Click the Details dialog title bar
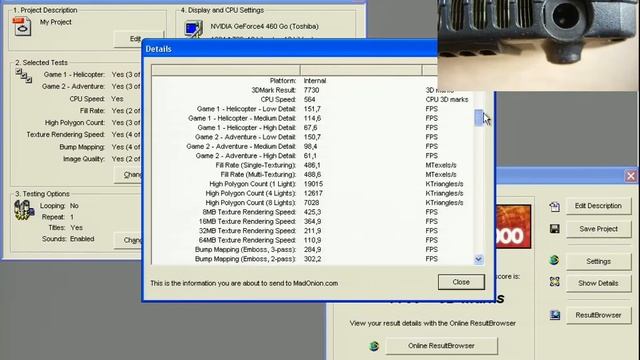 pyautogui.click(x=290, y=49)
